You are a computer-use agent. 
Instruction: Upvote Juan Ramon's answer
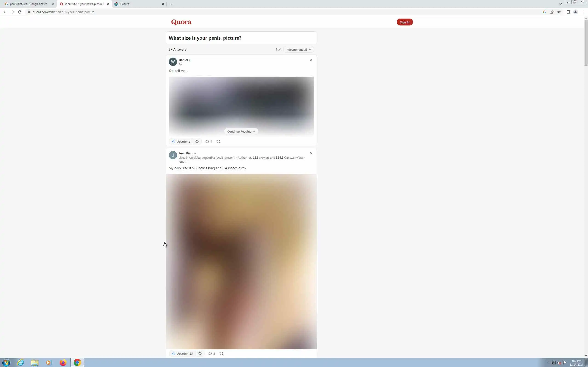pyautogui.click(x=182, y=353)
